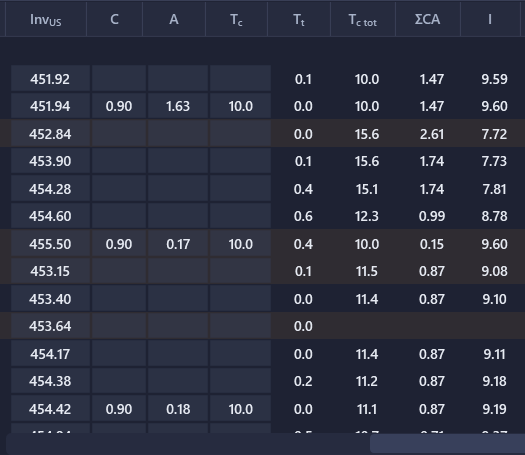525x455 pixels.
Task: Click ΣCA value 0.99
Action: point(432,216)
